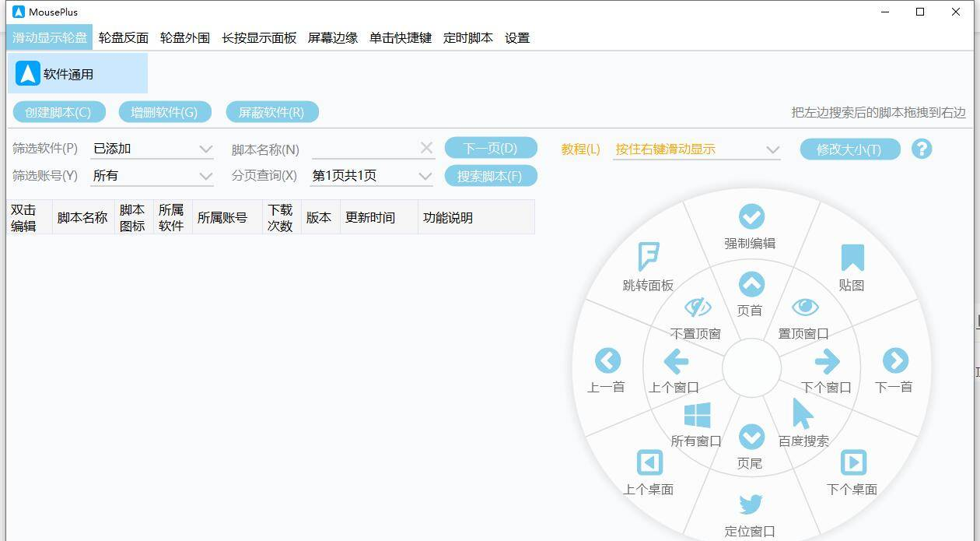Expand the 筛选软件 dropdown
Screen dimensions: 980x541
pos(205,149)
